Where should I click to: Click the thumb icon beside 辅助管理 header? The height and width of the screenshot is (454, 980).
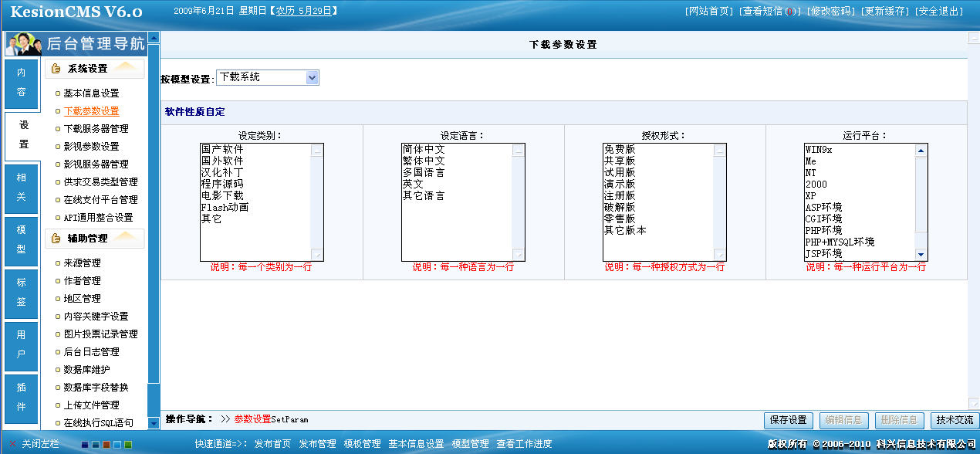[56, 239]
